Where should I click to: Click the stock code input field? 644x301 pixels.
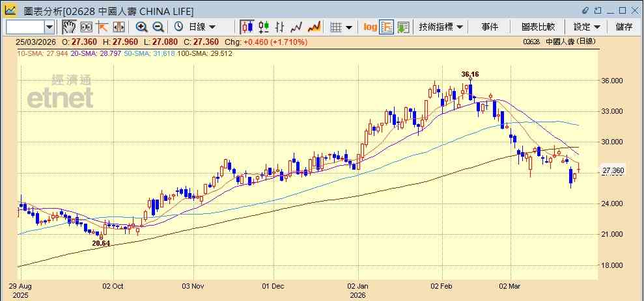[x=25, y=27]
